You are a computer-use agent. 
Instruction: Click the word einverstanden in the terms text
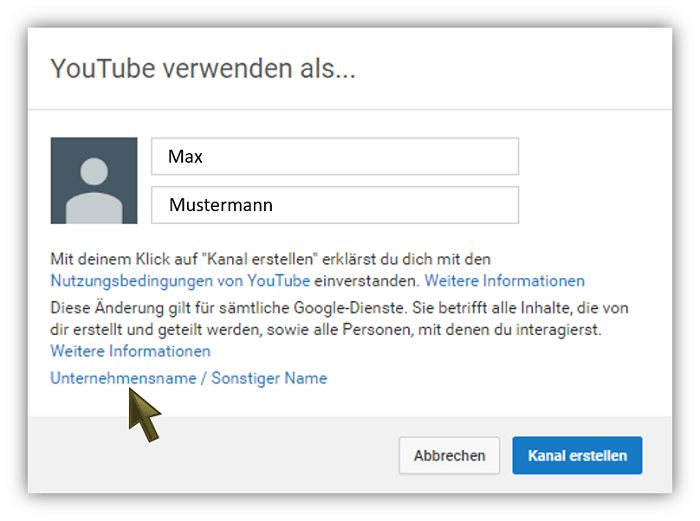click(367, 281)
